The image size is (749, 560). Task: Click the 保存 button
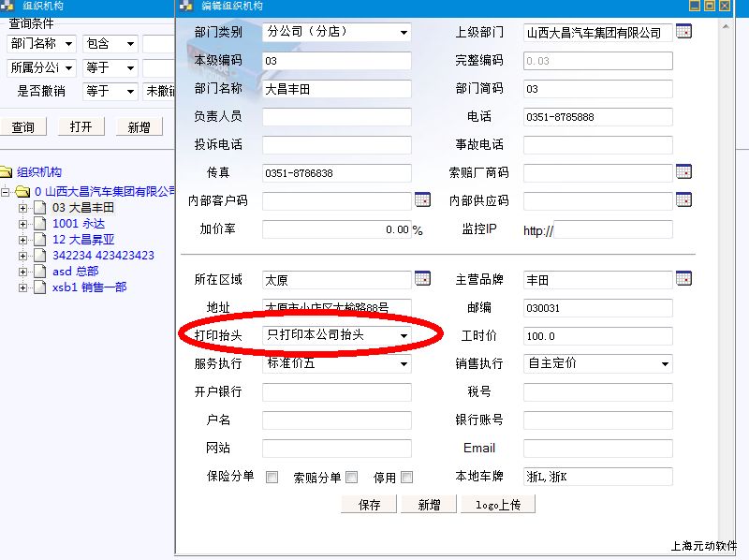369,505
